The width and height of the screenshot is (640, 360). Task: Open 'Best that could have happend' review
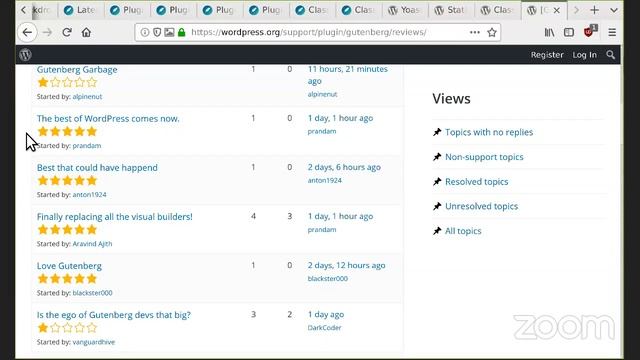pyautogui.click(x=97, y=167)
